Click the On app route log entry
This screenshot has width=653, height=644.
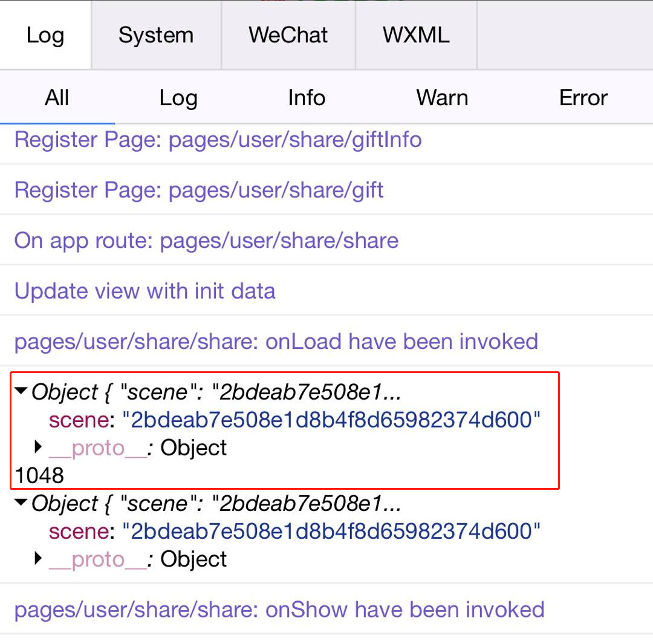coord(206,241)
